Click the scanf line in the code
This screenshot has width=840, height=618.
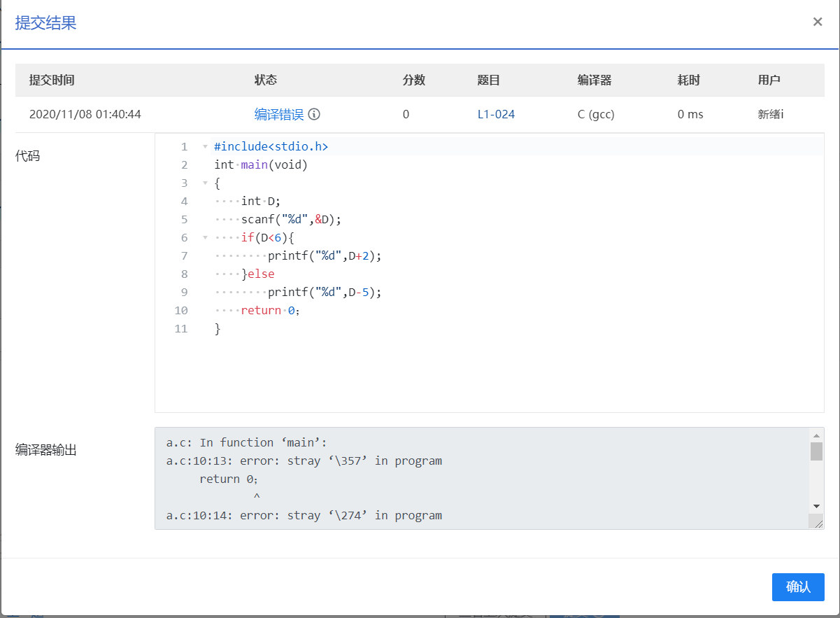tap(291, 220)
